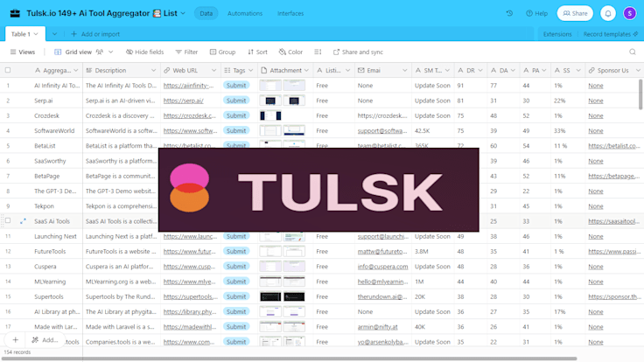Viewport: 644px width, 362px height.
Task: Switch to the Interfaces tab
Action: [x=290, y=13]
